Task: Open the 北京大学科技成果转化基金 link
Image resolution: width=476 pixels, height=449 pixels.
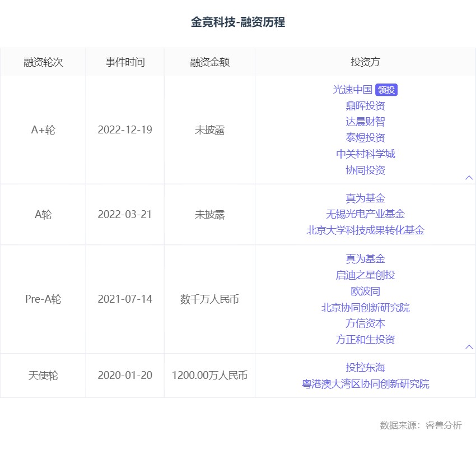Action: click(x=365, y=230)
